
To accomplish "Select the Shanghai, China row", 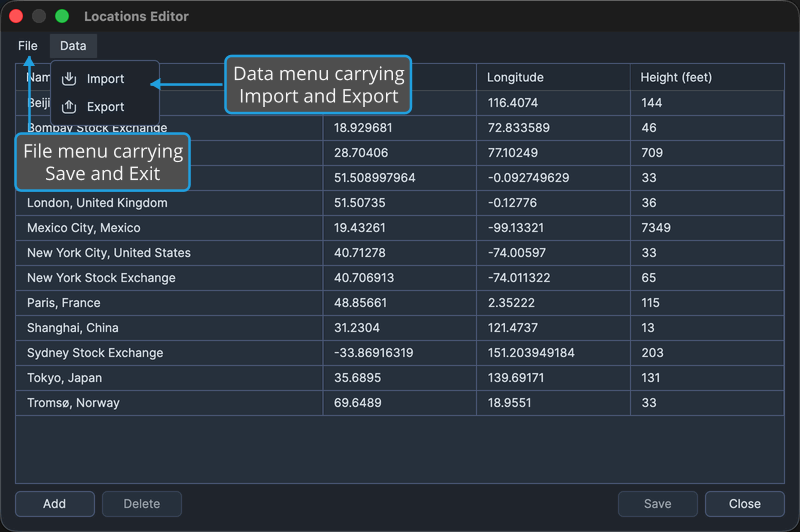I will pyautogui.click(x=400, y=328).
